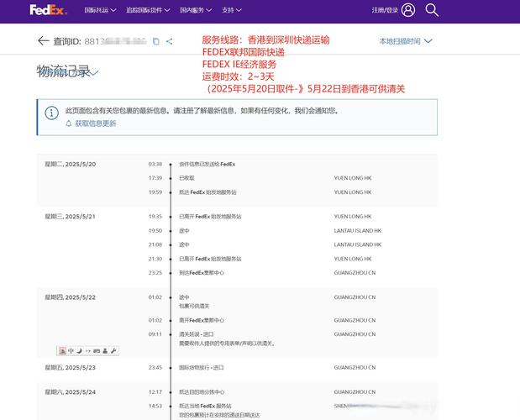Click the 03:38 timestamp

pos(155,164)
